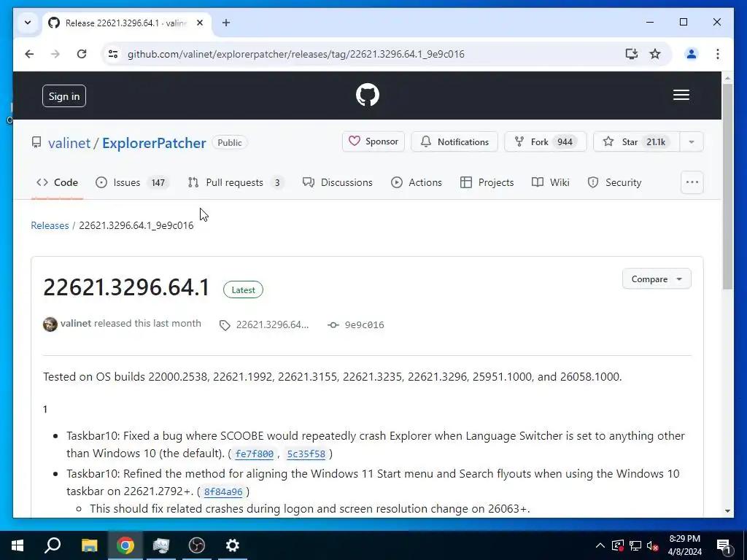The image size is (747, 560).
Task: Click the Notifications bell button
Action: tap(454, 141)
